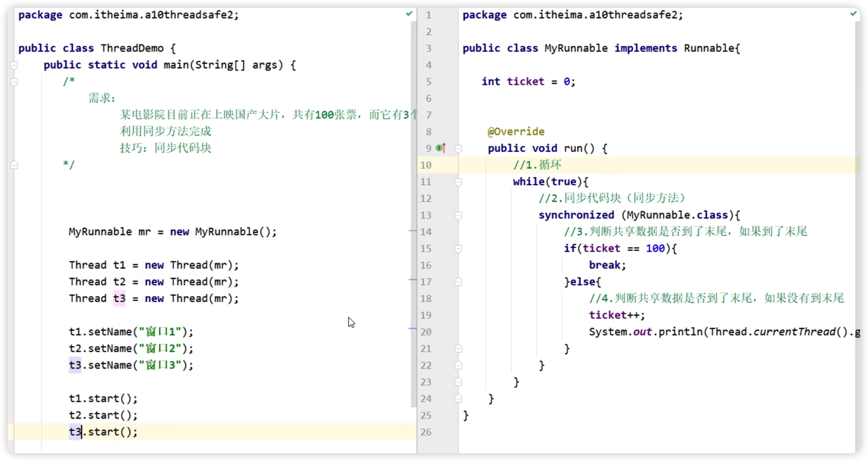
Task: Click 'Thread t2 = new Thread(mr);' line
Action: (x=154, y=282)
